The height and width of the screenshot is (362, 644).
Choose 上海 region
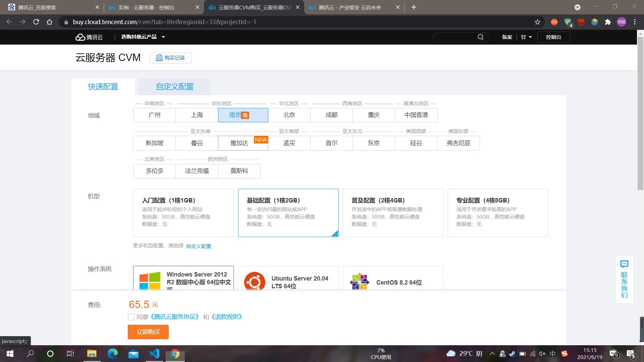[x=197, y=115]
